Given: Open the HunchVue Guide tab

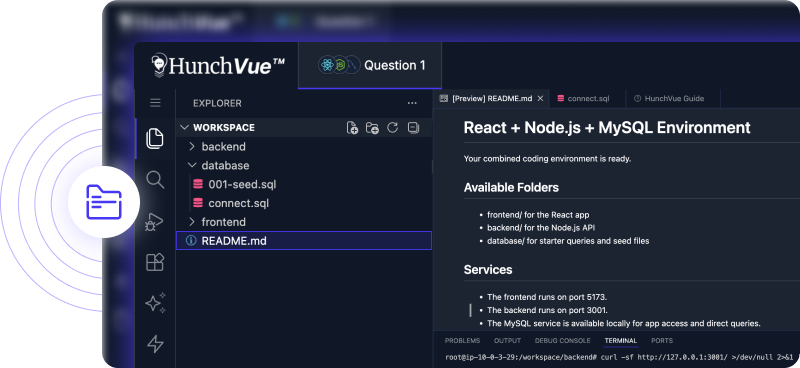Looking at the screenshot, I should 673,99.
